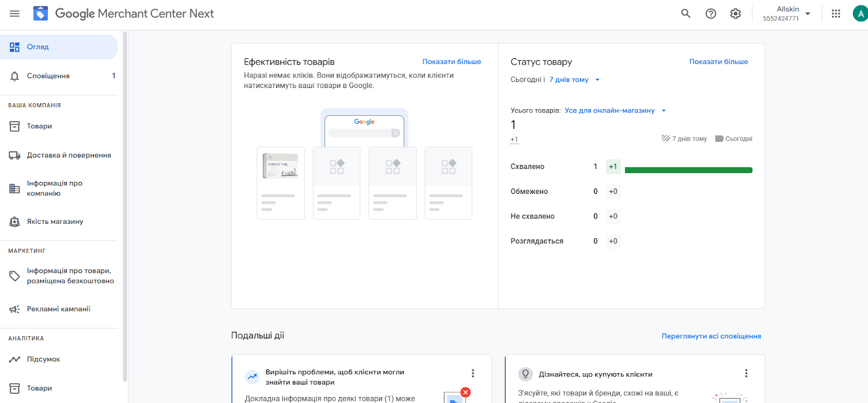The height and width of the screenshot is (403, 868).
Task: Click the trending arrow icon on issues card
Action: pyautogui.click(x=252, y=376)
